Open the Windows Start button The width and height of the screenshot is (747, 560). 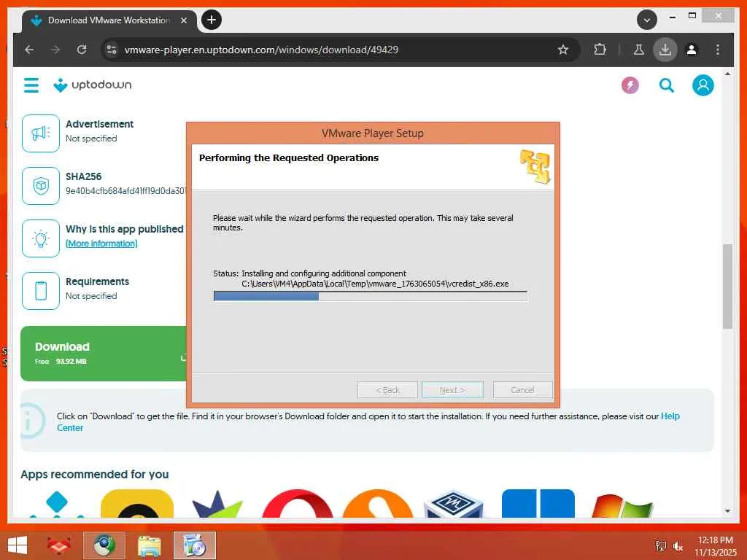18,545
